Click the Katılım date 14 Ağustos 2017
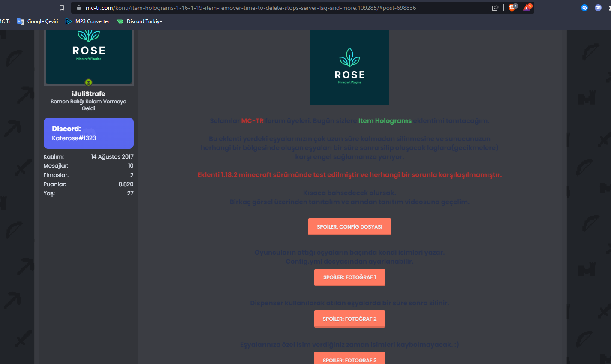 (x=112, y=157)
